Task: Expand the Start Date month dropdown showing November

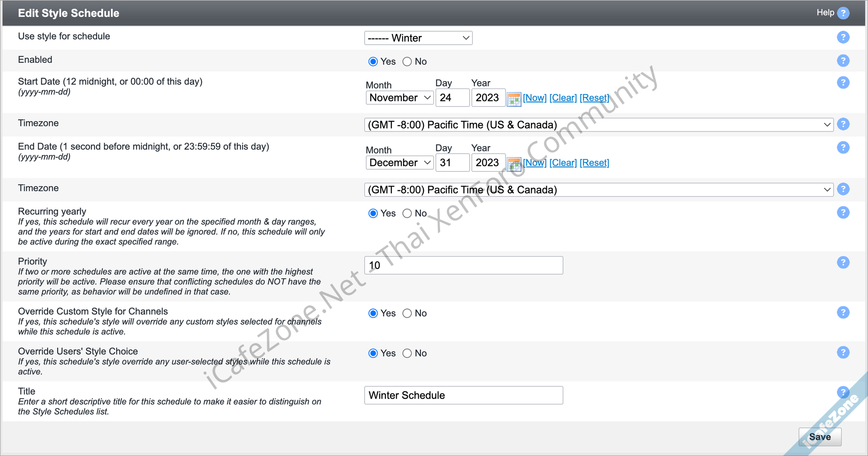Action: [399, 98]
